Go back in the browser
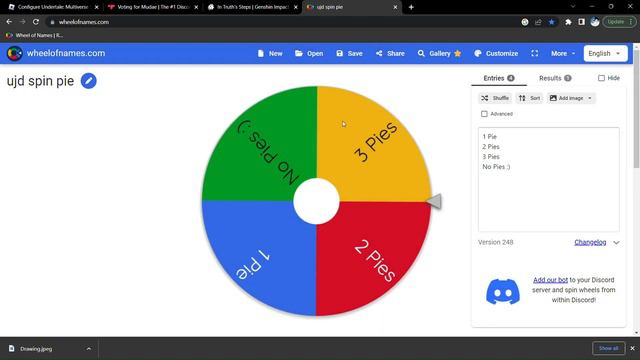The image size is (640, 360). [9, 22]
